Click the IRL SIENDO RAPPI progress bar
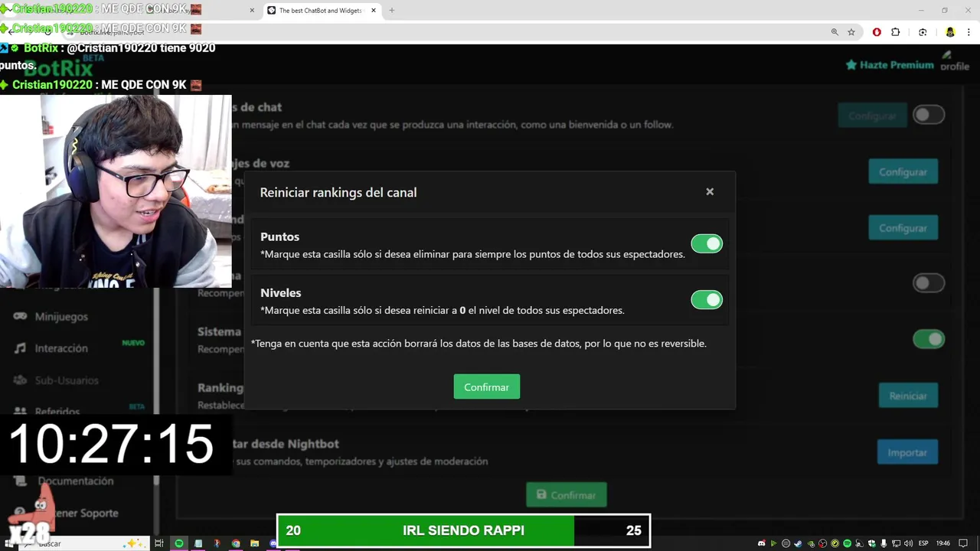Viewport: 980px width, 551px height. click(463, 530)
